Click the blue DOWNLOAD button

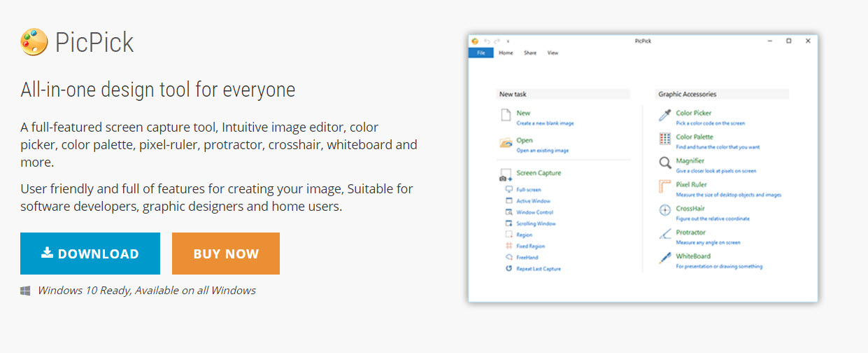click(90, 254)
